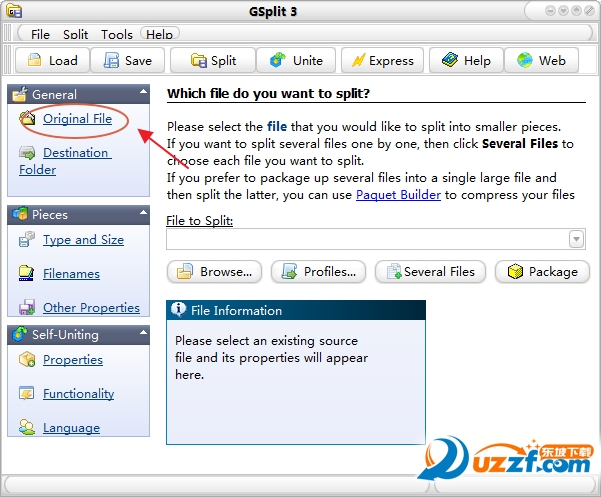
Task: Open the Help menu in menu bar
Action: click(x=159, y=34)
